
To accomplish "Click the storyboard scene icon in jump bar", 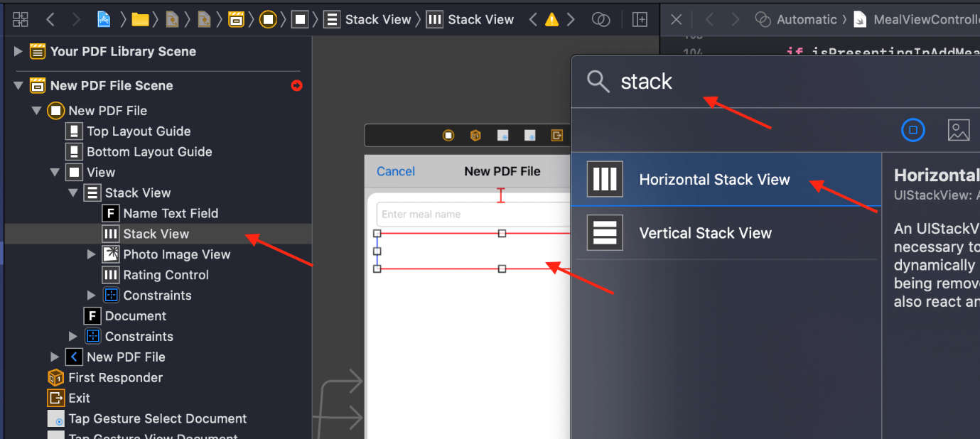I will [x=237, y=20].
